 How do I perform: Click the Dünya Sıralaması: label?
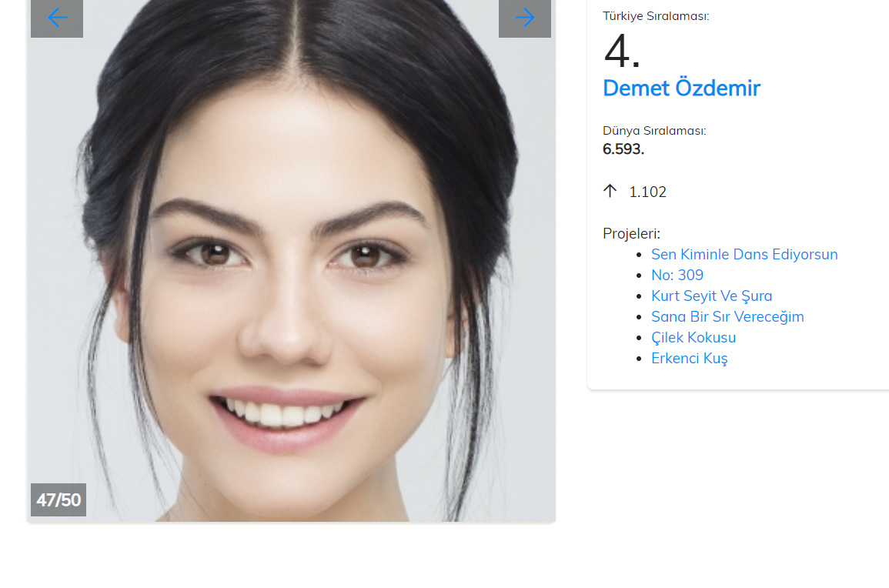coord(654,130)
